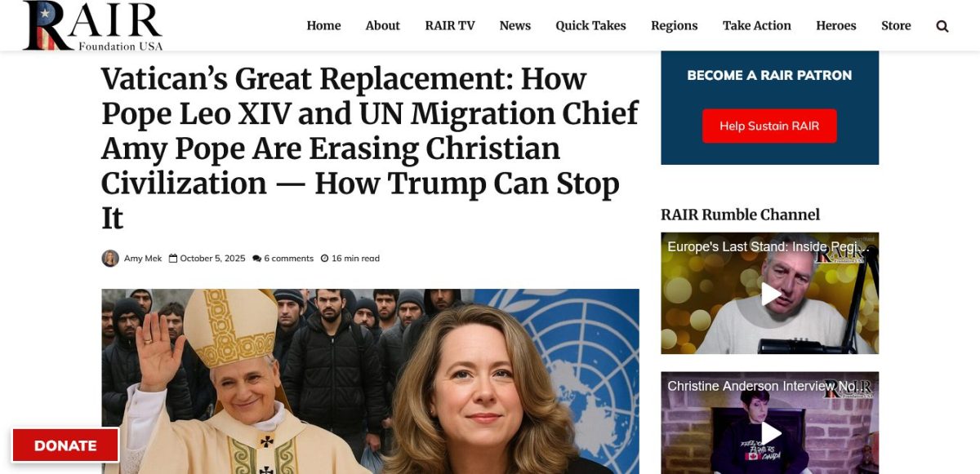Image resolution: width=980 pixels, height=474 pixels.
Task: Open the About menu item
Action: coord(382,25)
